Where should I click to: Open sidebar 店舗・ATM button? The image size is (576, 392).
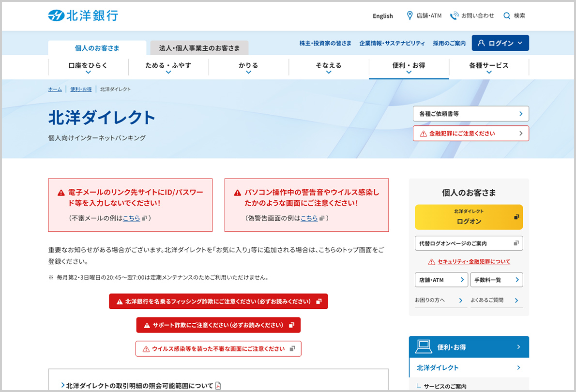(441, 280)
